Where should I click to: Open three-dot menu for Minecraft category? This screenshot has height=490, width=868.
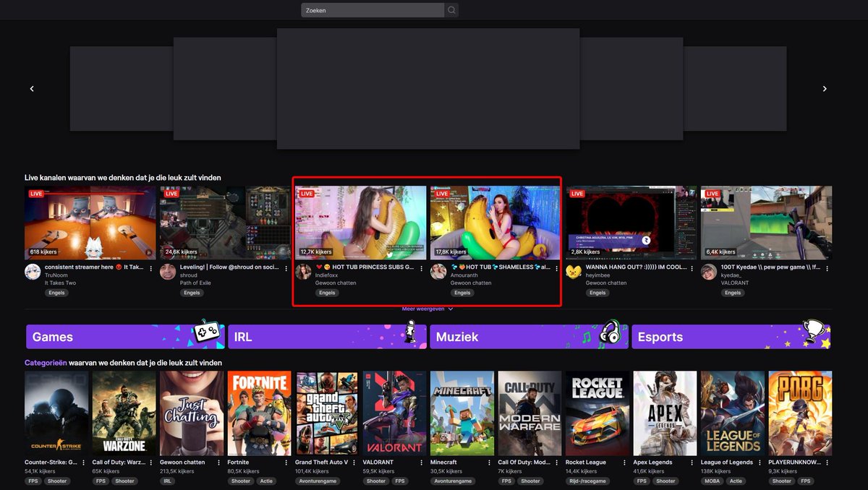(x=490, y=463)
